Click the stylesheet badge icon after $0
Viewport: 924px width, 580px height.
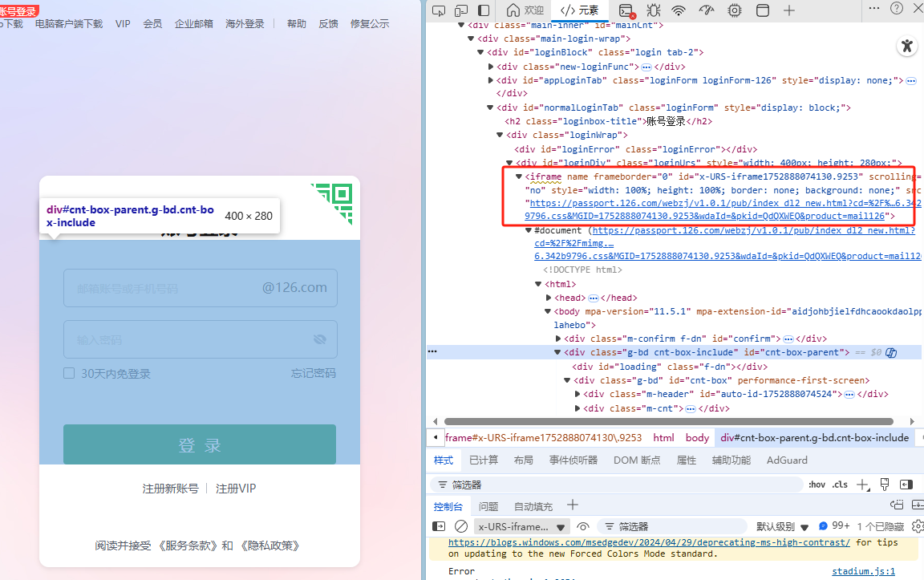point(891,352)
